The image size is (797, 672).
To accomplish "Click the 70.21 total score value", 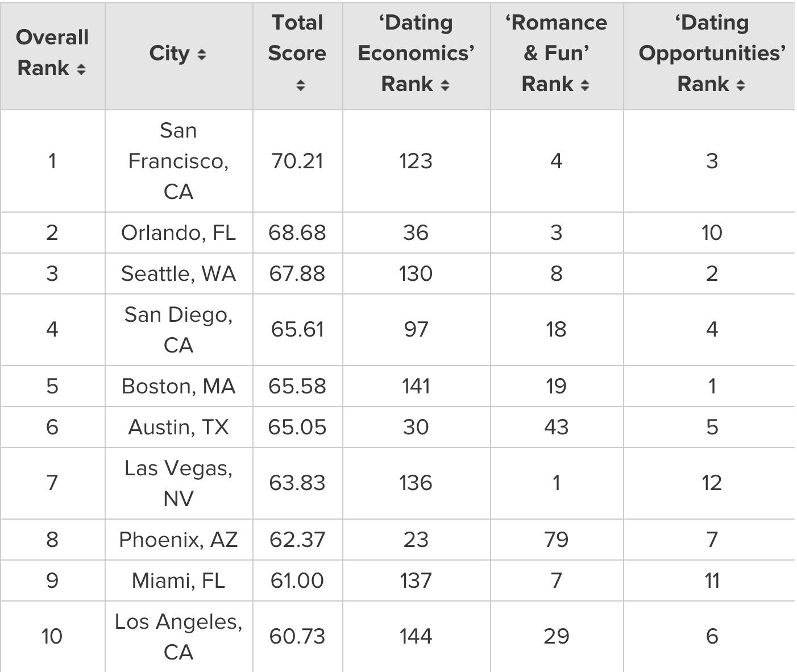I will pyautogui.click(x=297, y=161).
